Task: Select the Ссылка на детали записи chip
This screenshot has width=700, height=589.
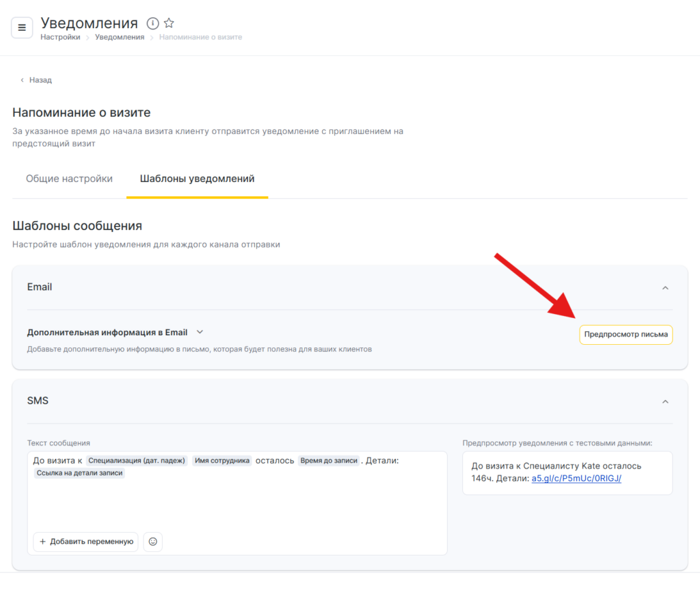Action: [79, 473]
